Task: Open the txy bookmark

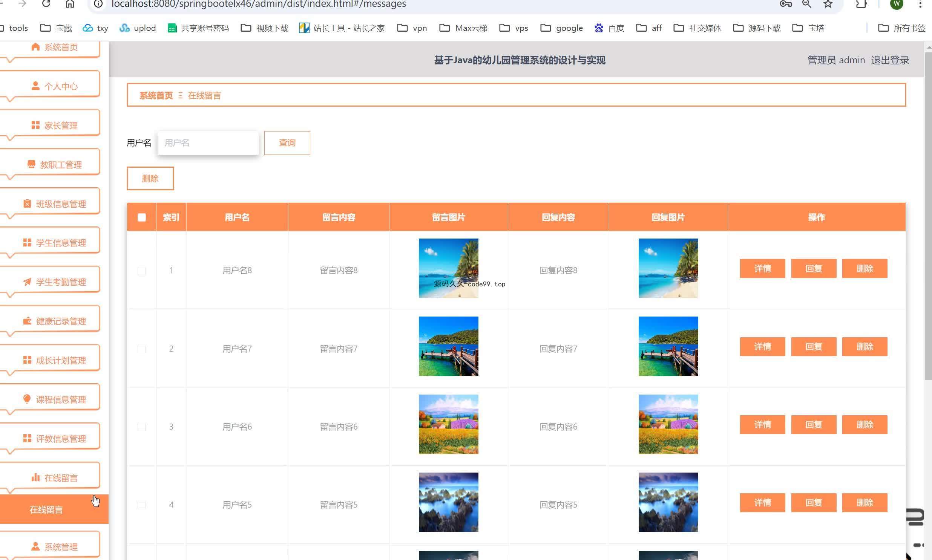Action: 95,28
